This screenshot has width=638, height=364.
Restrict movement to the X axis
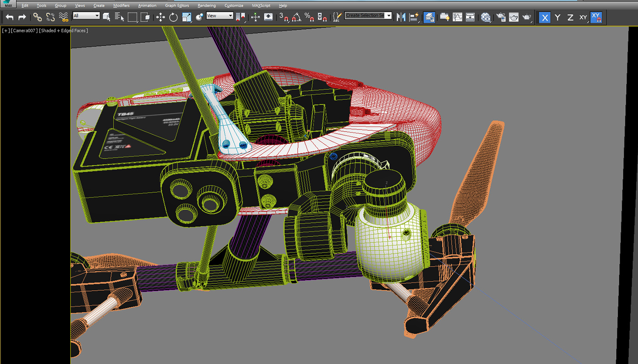coord(545,17)
